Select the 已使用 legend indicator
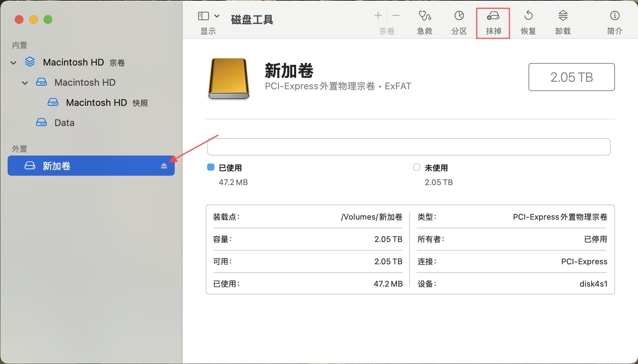The width and height of the screenshot is (638, 364). pos(210,167)
